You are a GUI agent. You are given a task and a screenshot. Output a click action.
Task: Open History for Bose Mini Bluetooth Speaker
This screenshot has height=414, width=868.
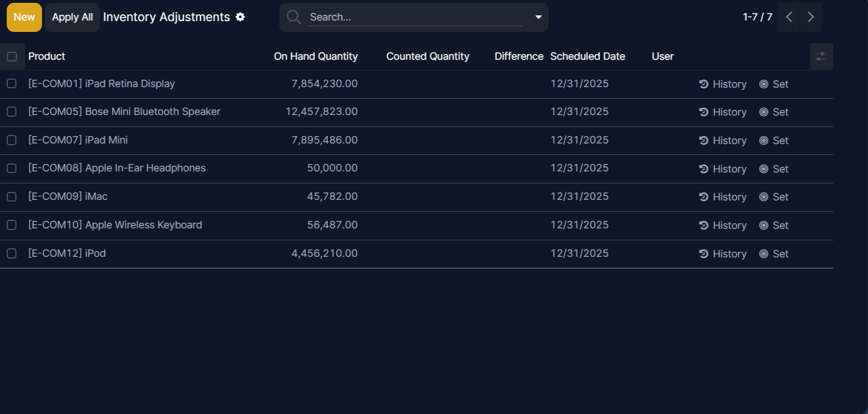[x=723, y=112]
